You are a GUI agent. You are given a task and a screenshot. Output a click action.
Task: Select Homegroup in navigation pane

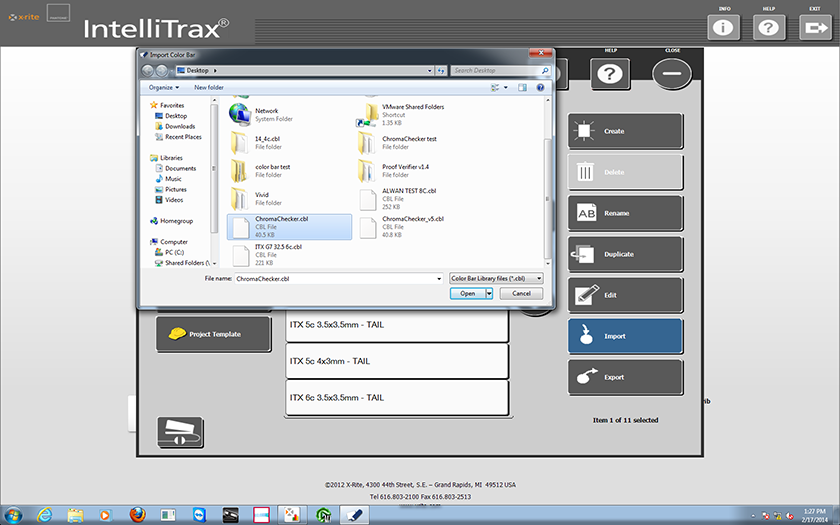171,221
